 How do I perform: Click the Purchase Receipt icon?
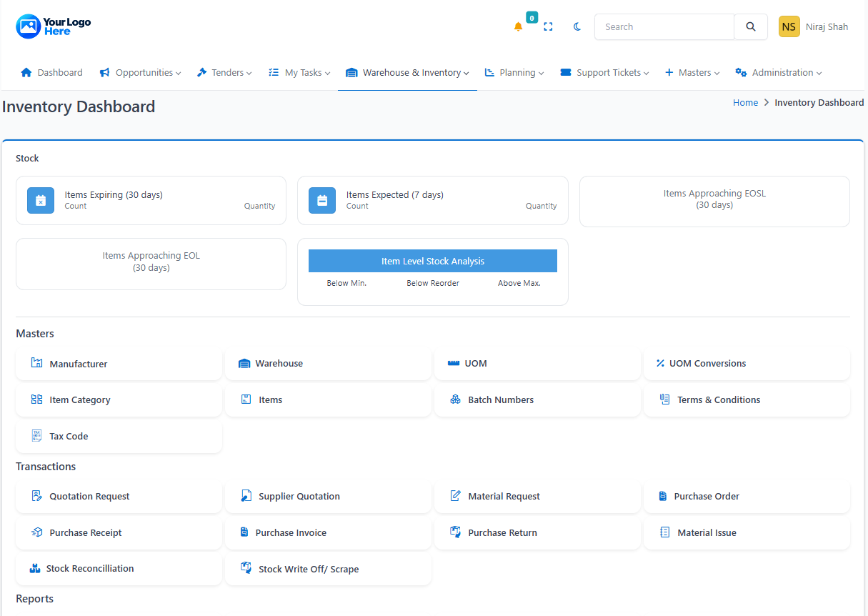37,532
